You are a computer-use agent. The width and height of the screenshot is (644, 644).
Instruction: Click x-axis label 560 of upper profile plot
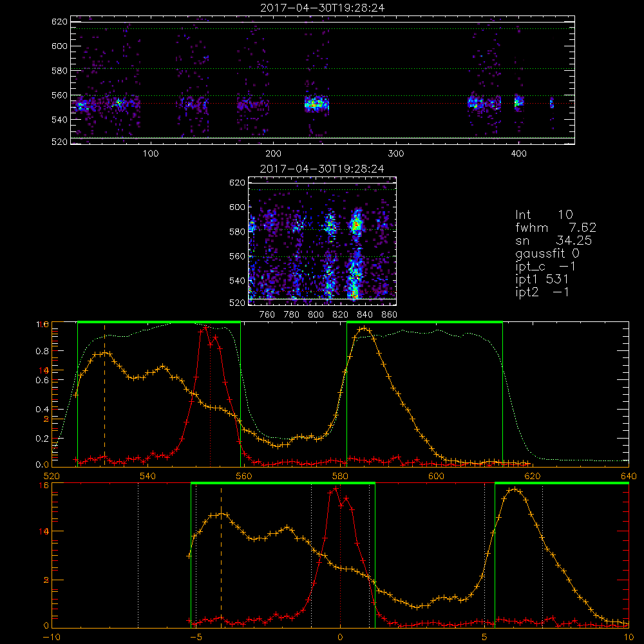point(243,476)
